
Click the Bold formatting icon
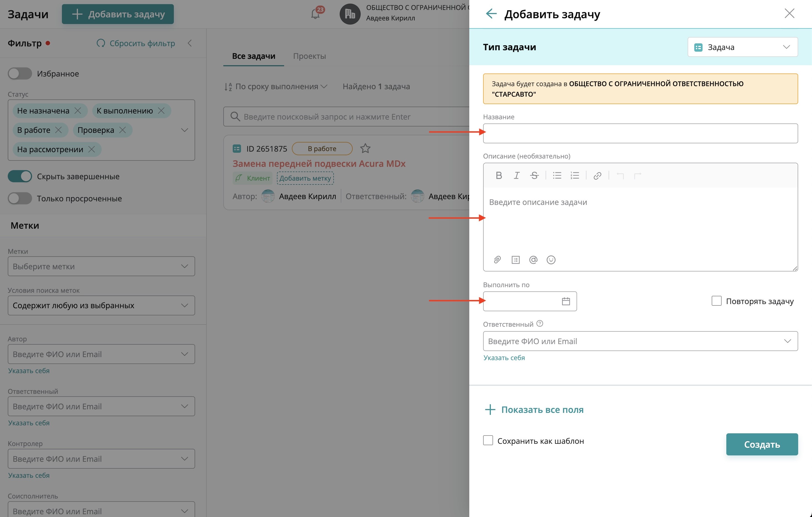[x=499, y=175]
